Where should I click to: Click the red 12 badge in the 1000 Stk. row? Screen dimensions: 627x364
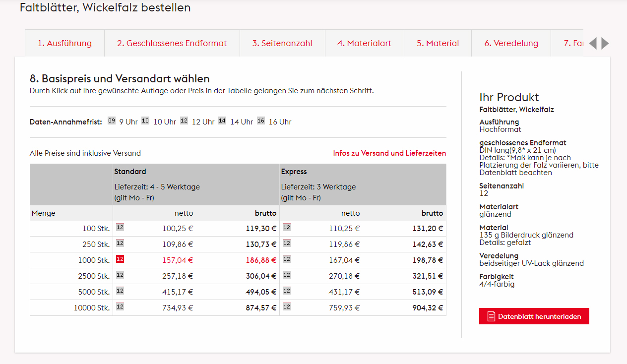(x=119, y=259)
